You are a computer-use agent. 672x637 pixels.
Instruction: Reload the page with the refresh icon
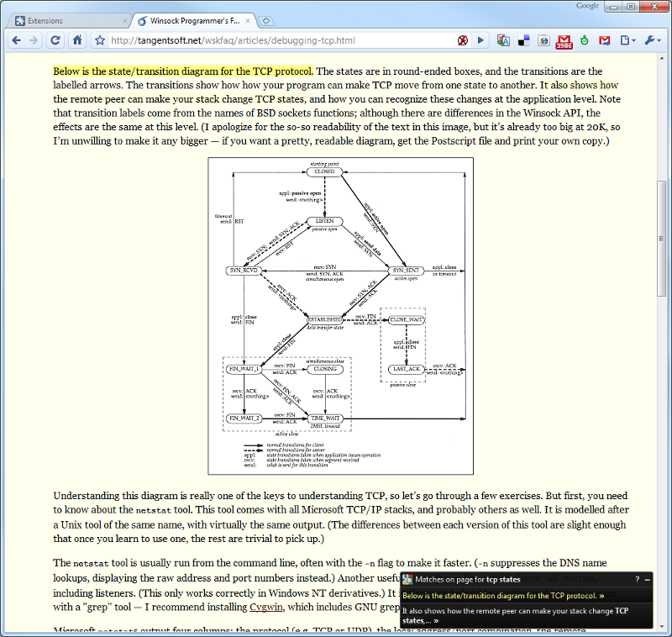pyautogui.click(x=55, y=40)
